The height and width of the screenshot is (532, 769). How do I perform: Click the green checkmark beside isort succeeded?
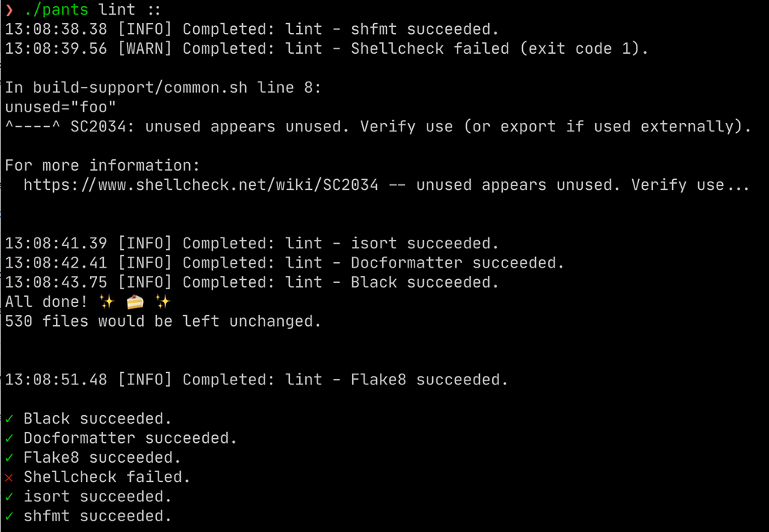9,497
